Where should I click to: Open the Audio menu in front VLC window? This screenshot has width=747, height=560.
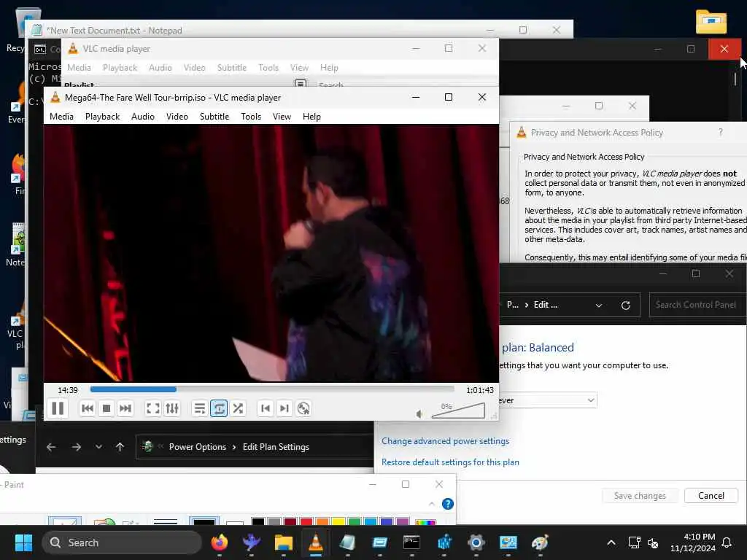coord(143,116)
